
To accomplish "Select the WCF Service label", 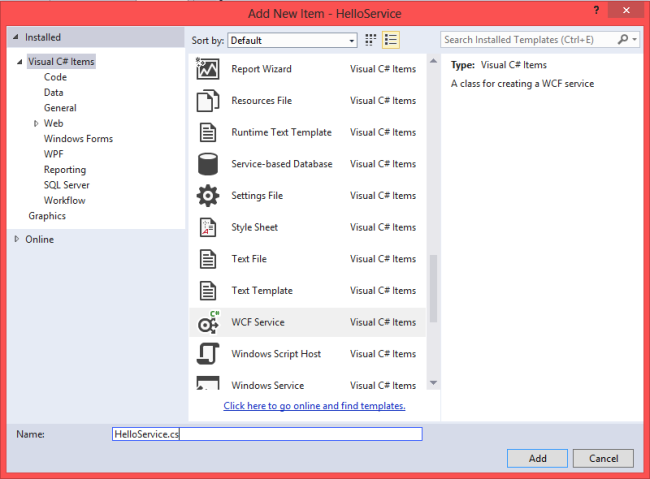I will tap(257, 322).
